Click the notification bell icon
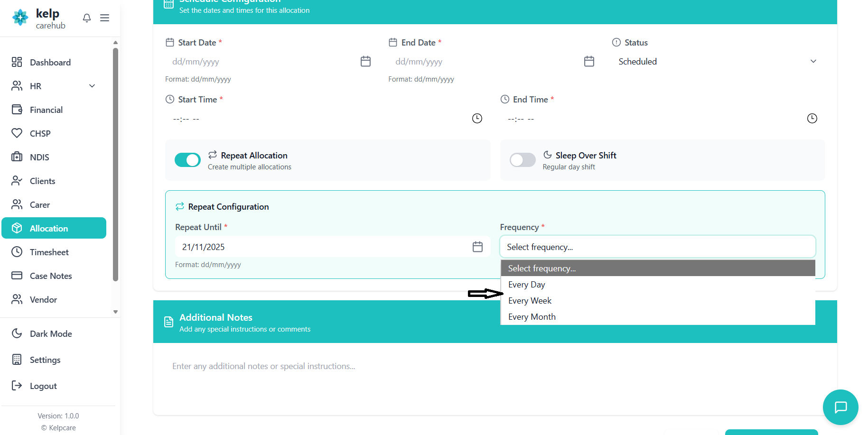This screenshot has width=868, height=435. [86, 18]
